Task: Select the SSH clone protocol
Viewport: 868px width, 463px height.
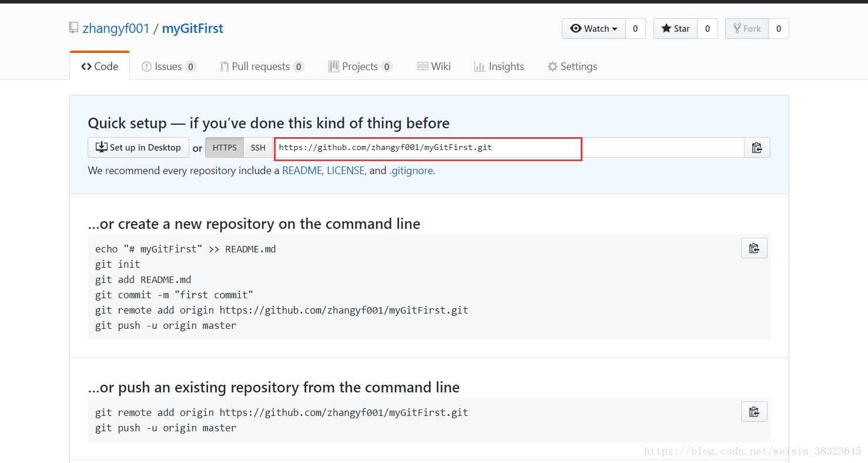Action: 258,148
